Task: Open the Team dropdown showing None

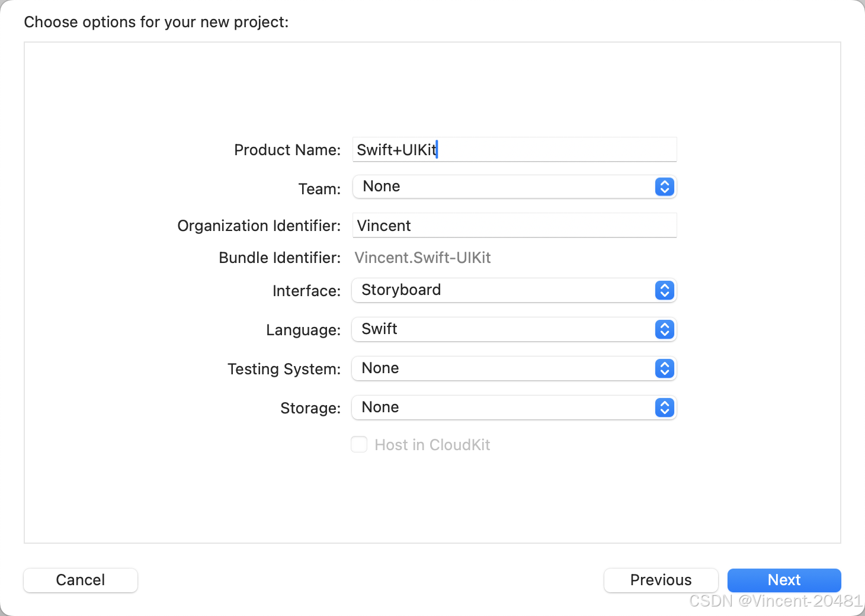Action: [514, 187]
